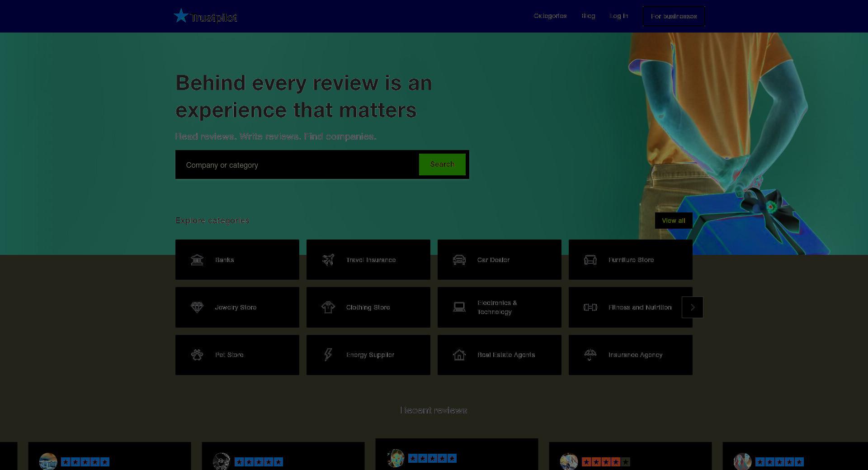The width and height of the screenshot is (868, 470).
Task: Open the Insurance Agency category label
Action: (635, 355)
